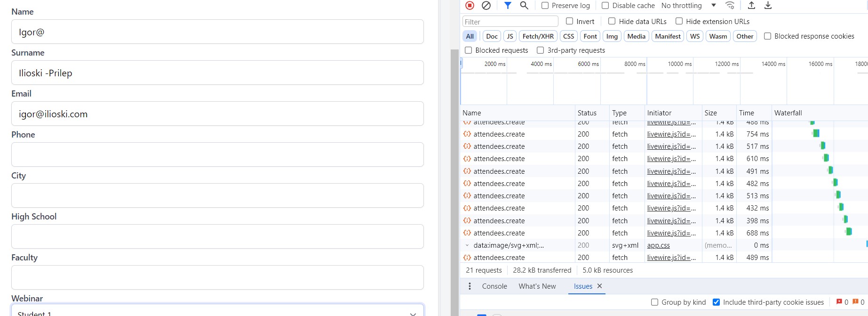The image size is (868, 316).
Task: Expand the data:image/svg+xml request row
Action: coord(467,245)
